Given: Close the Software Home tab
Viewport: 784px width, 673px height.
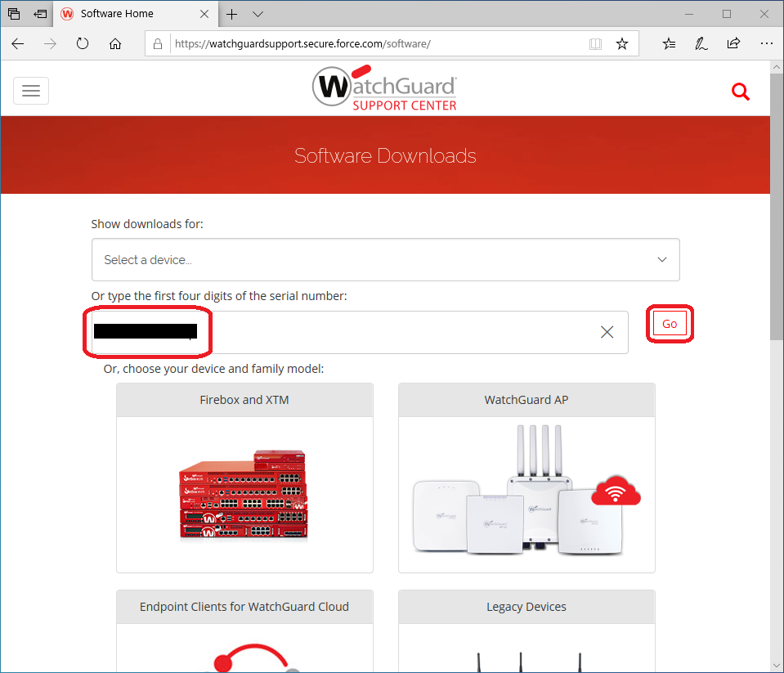Looking at the screenshot, I should pos(204,14).
